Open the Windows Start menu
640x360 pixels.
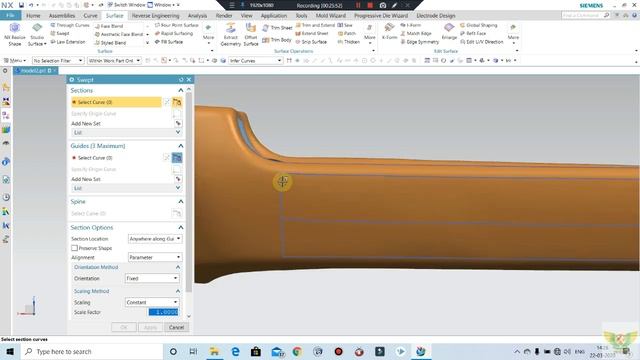click(10, 351)
